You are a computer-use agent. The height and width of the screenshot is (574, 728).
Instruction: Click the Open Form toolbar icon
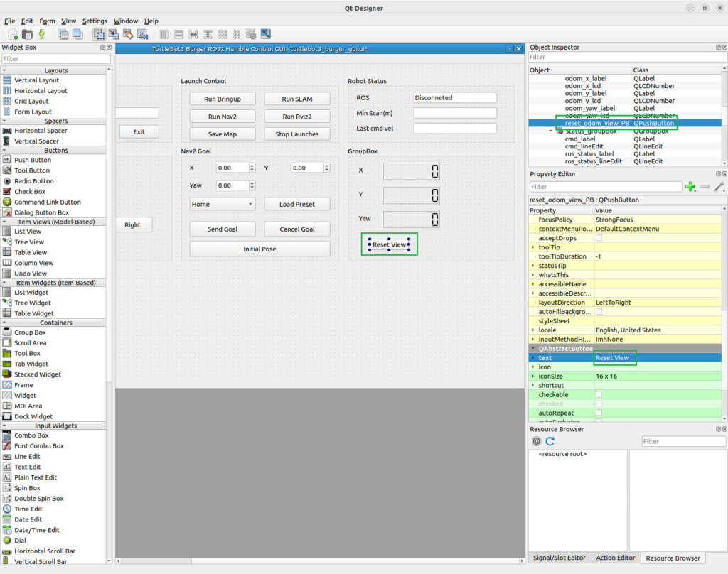28,34
